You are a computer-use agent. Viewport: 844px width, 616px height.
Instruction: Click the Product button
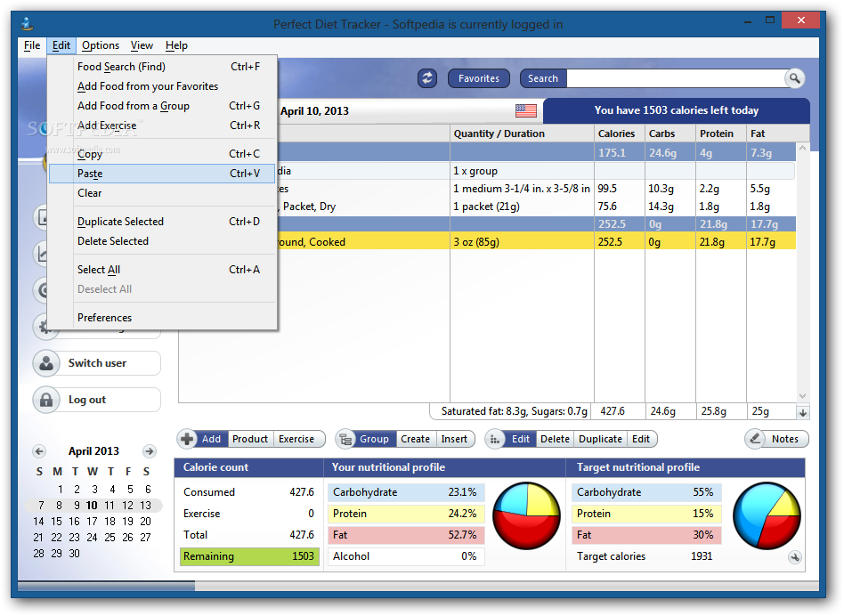250,439
